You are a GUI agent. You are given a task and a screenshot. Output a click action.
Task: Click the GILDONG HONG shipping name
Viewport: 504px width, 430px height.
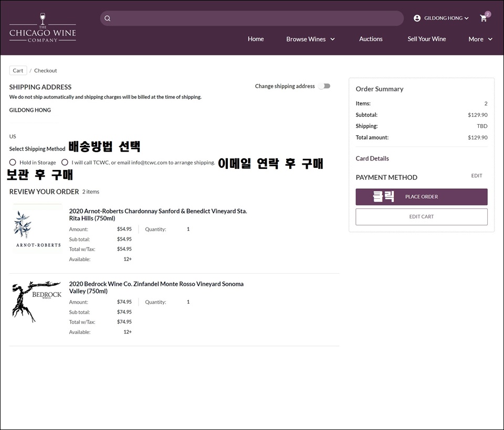coord(30,110)
